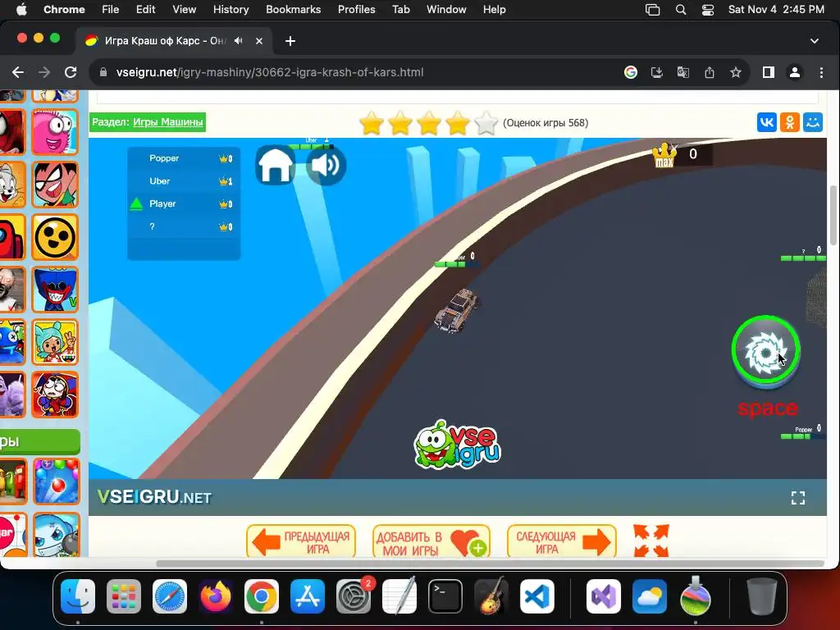Viewport: 840px width, 630px height.
Task: Click the address bar URL field
Action: pyautogui.click(x=354, y=72)
